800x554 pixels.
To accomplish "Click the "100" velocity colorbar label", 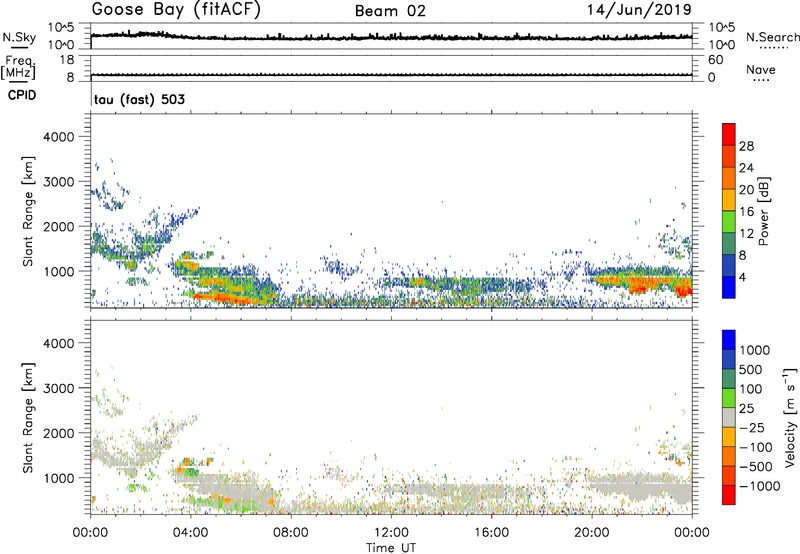I will pyautogui.click(x=751, y=389).
